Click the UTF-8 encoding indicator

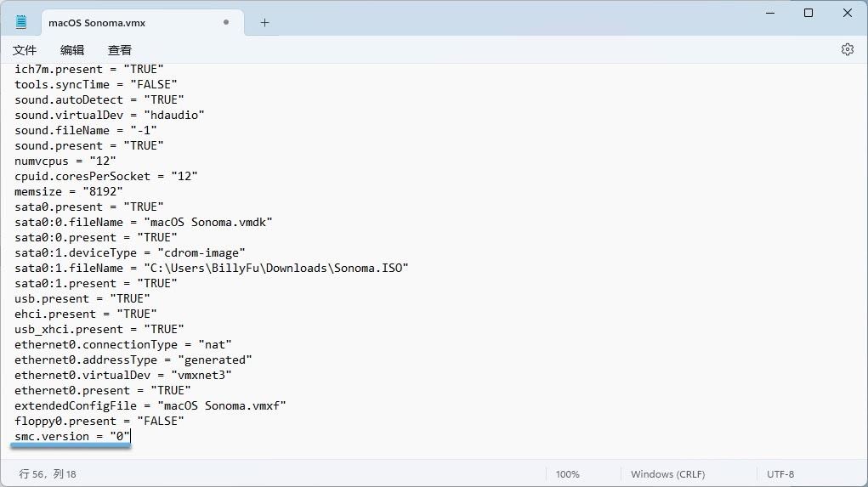780,474
